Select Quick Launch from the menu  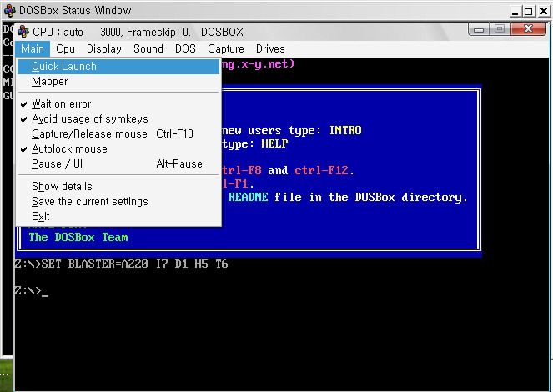tap(118, 67)
